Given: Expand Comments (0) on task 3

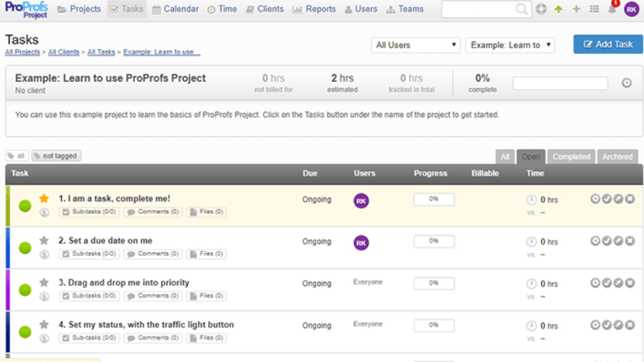Looking at the screenshot, I should 153,296.
